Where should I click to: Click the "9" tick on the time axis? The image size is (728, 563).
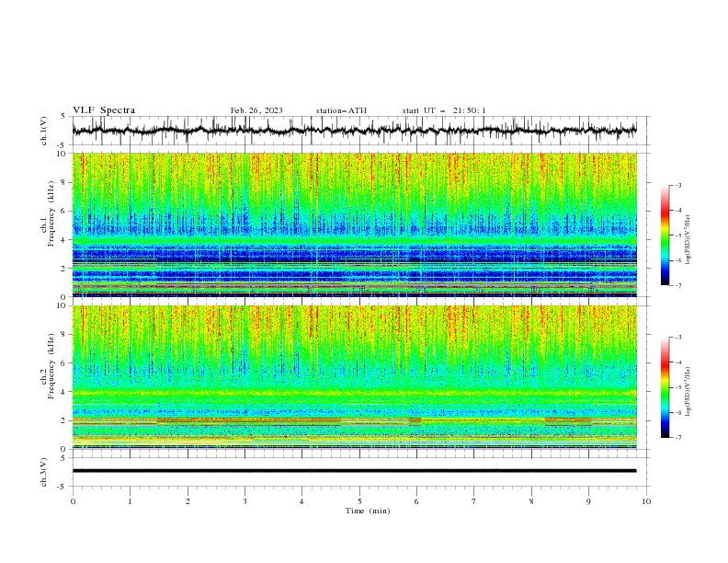click(588, 501)
